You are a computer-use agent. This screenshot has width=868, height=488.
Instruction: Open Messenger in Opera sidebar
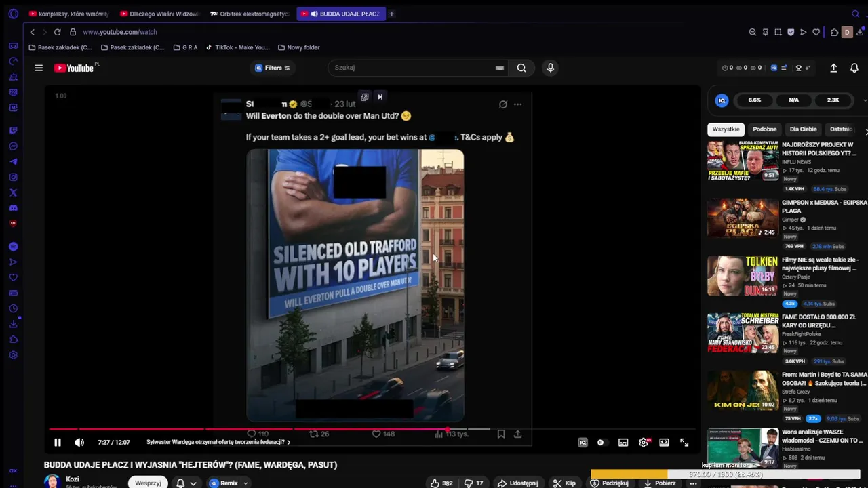coord(13,146)
